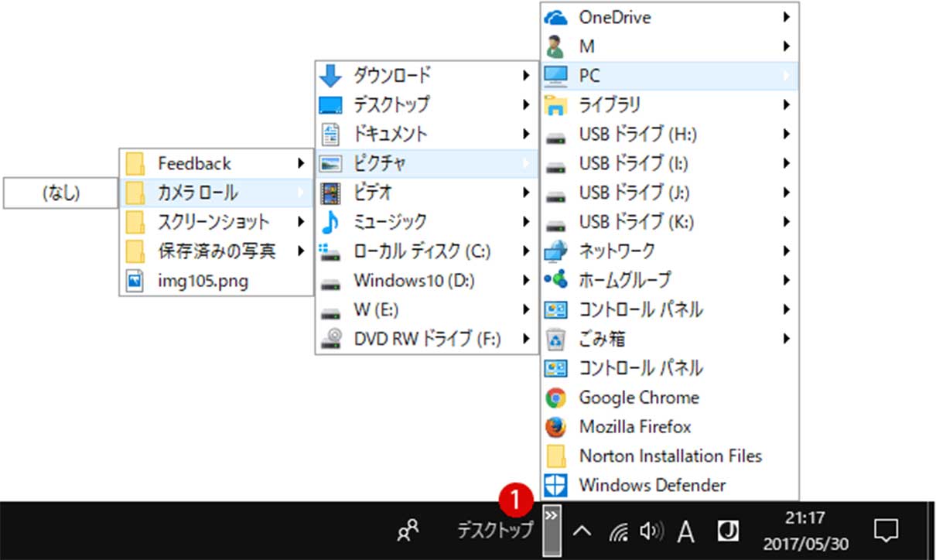Click the Windows Defender shield icon
936x560 pixels.
(556, 486)
